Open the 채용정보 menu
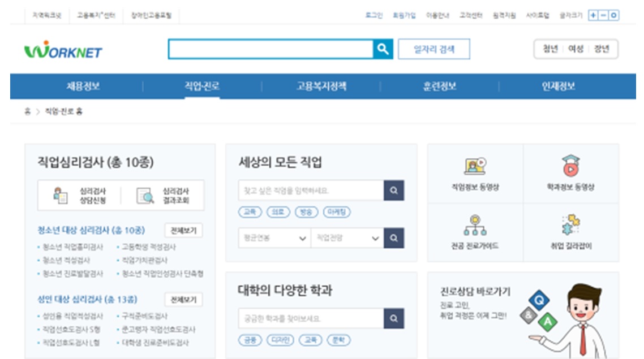644x359 pixels. (x=83, y=86)
